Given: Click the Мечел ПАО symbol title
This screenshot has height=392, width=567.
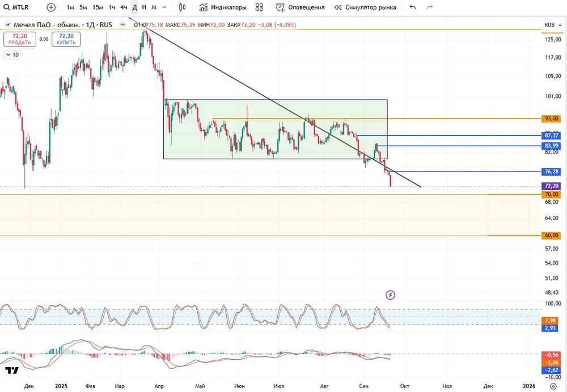Looking at the screenshot, I should point(62,25).
